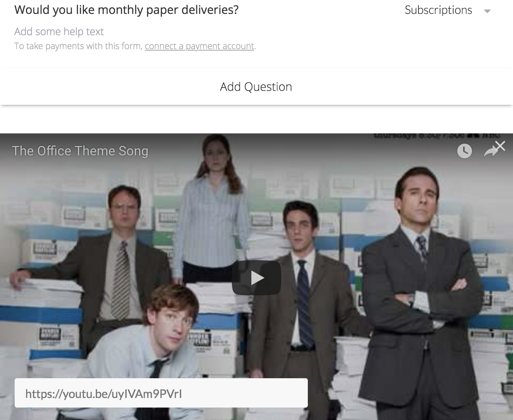Screen dimensions: 513x420
Task: Click the Watch Later clock icon
Action: tap(464, 151)
